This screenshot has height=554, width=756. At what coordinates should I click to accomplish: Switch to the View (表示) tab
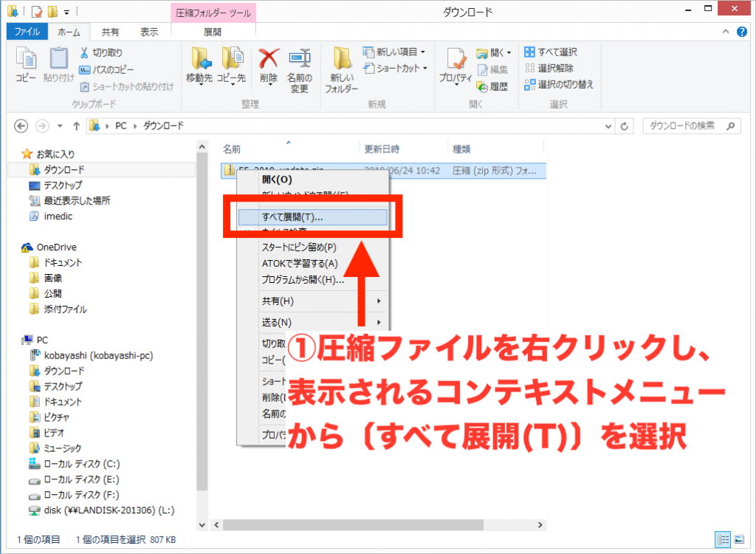(x=149, y=33)
